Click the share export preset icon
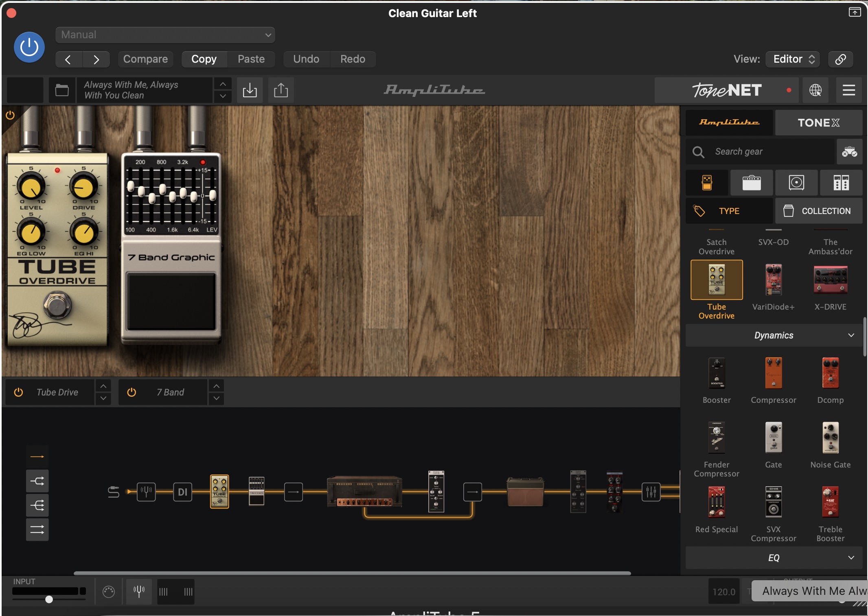Viewport: 868px width, 616px height. (x=281, y=90)
